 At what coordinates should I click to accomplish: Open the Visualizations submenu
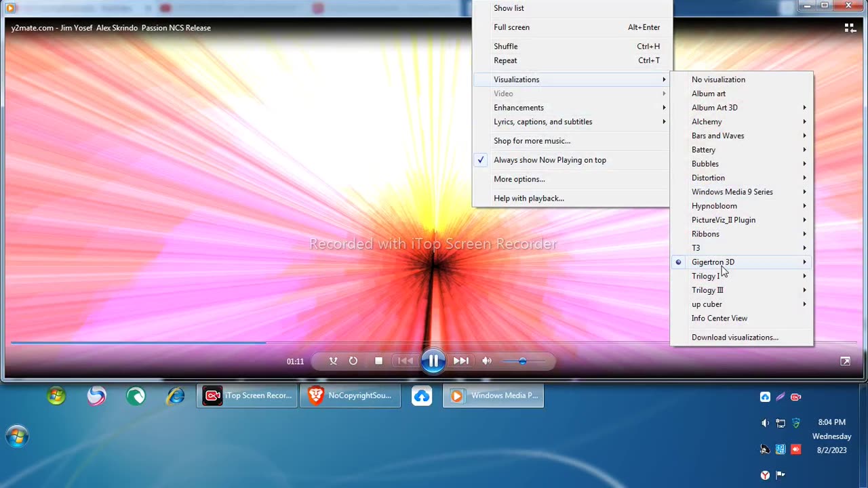tap(571, 79)
